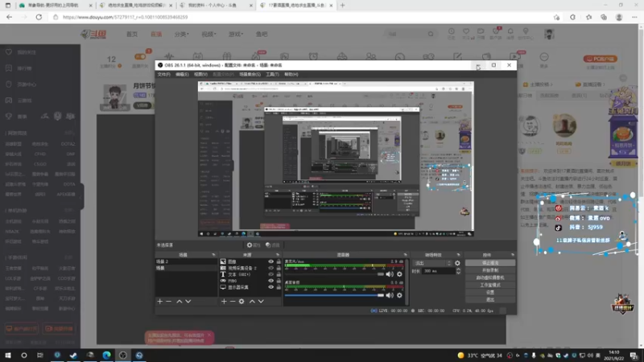The height and width of the screenshot is (362, 644).
Task: Lock the image source row
Action: click(279, 261)
